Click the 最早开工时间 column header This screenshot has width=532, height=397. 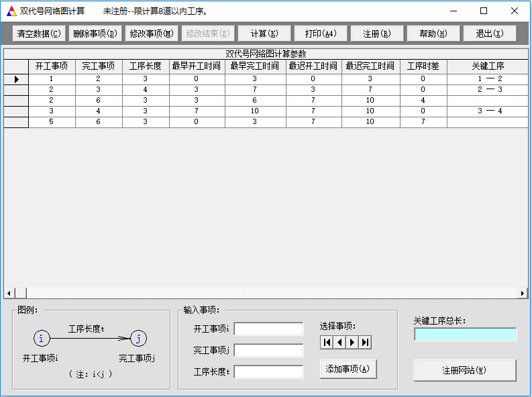tap(197, 66)
